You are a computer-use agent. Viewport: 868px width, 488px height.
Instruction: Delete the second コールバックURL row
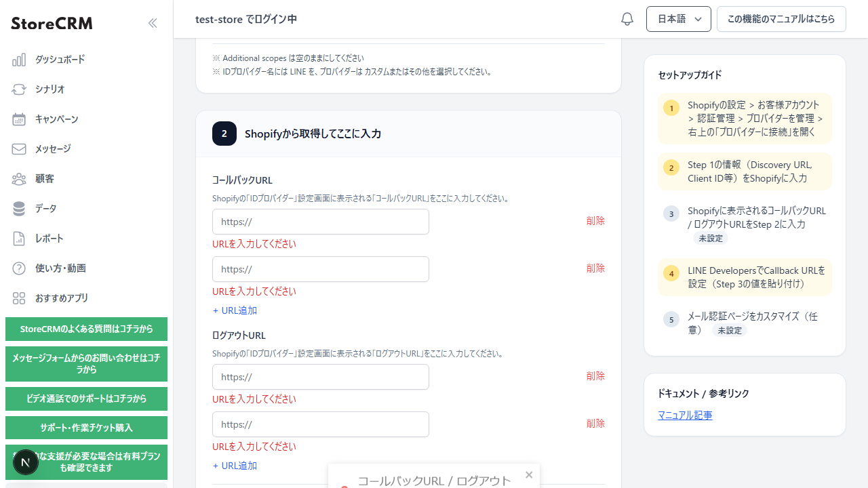595,268
